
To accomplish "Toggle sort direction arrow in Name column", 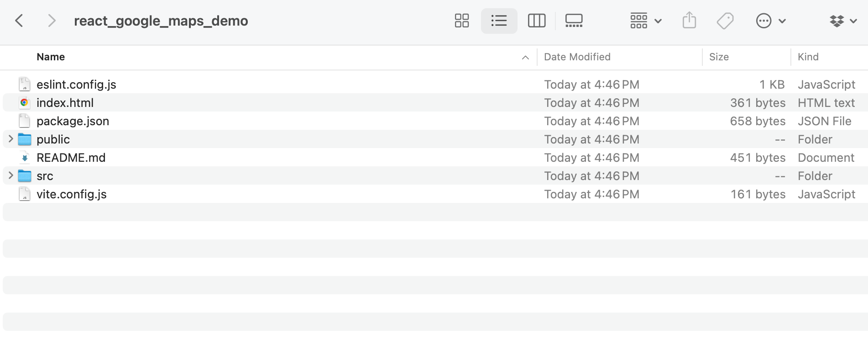I will (x=525, y=58).
